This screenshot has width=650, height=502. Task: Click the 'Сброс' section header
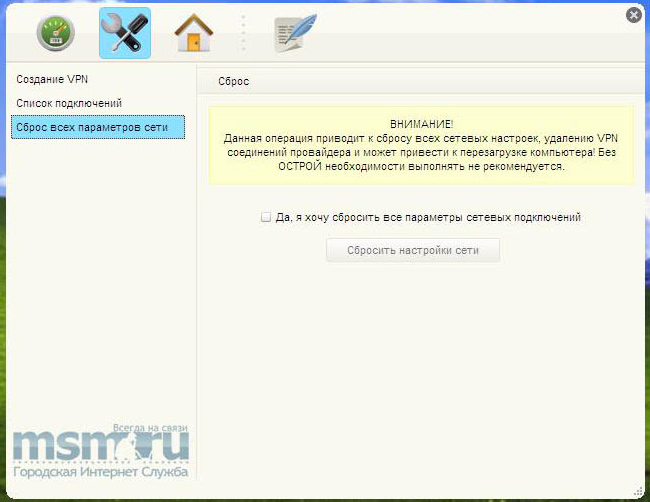[234, 81]
